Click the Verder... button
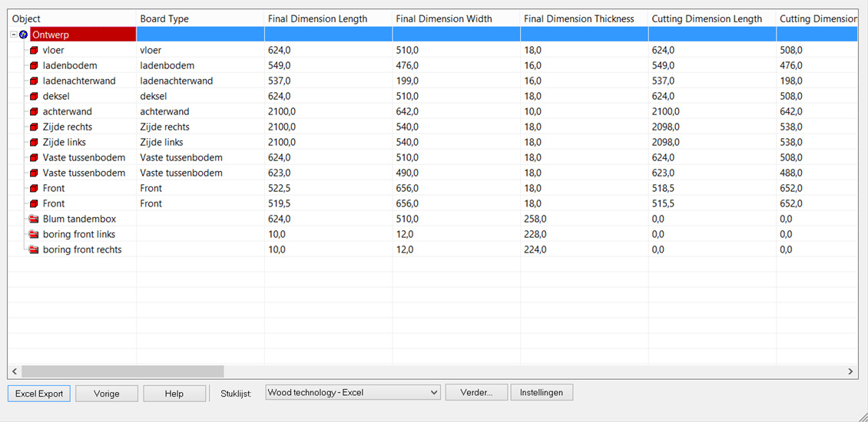868x422 pixels. coord(476,393)
